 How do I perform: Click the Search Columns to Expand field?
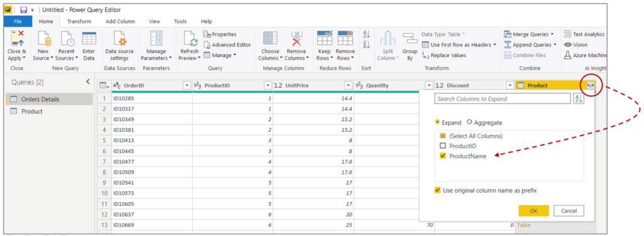[502, 99]
